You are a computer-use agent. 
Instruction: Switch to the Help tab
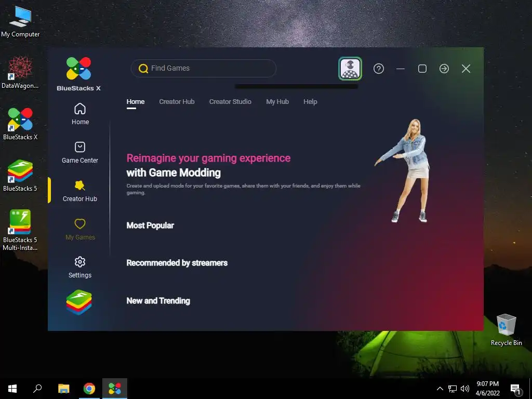click(310, 102)
